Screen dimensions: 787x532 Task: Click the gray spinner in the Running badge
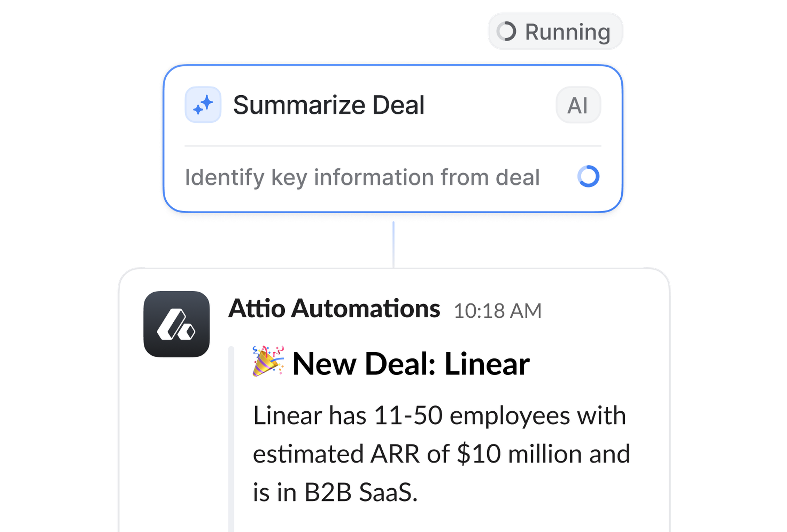[506, 32]
